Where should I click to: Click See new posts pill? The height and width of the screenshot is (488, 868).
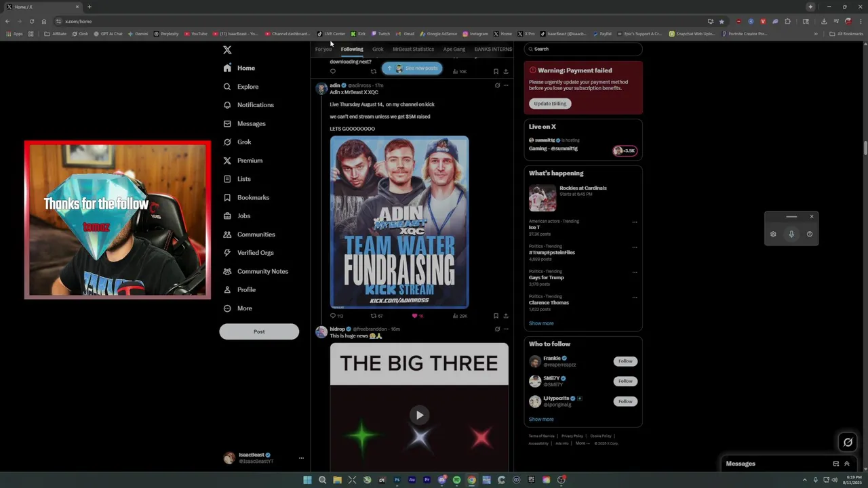412,68
